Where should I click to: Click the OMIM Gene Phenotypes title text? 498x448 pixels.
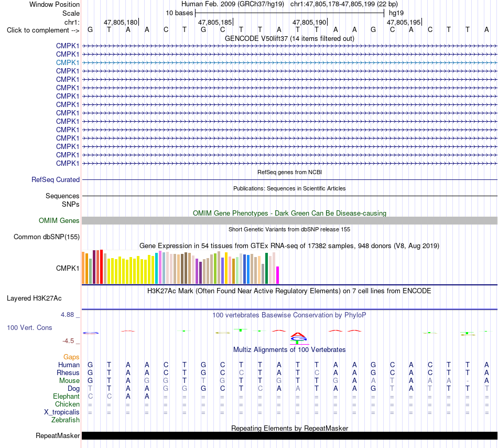tap(290, 213)
